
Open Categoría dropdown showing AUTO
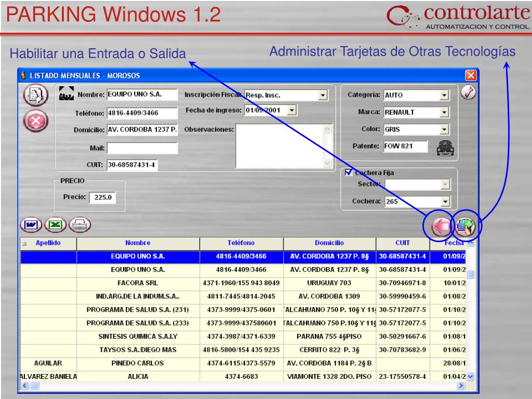(x=444, y=96)
